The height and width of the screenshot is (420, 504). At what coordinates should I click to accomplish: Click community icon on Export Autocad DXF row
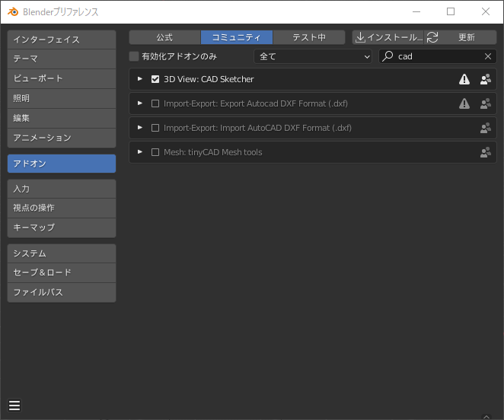[x=486, y=103]
